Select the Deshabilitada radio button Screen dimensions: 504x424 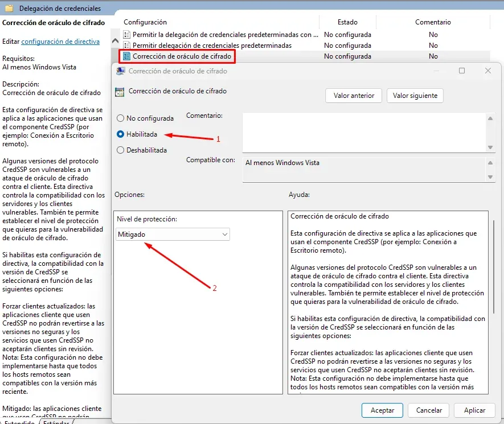(120, 150)
